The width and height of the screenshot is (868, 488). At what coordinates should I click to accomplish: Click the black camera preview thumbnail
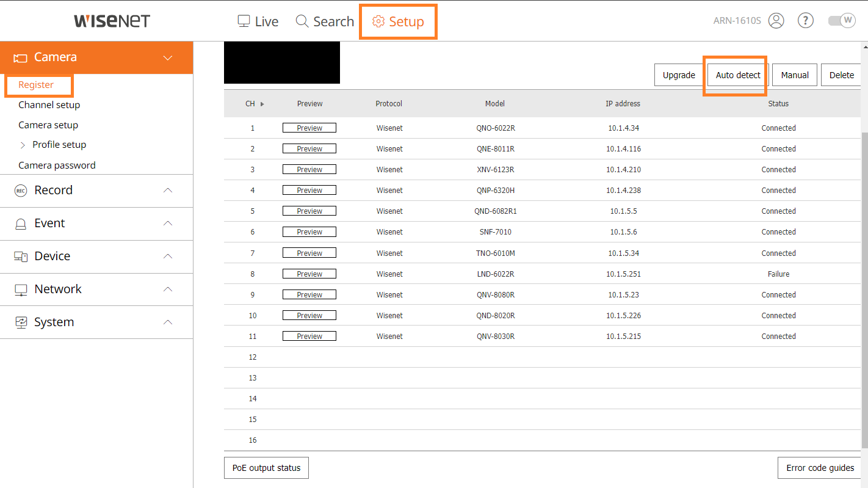pyautogui.click(x=282, y=62)
